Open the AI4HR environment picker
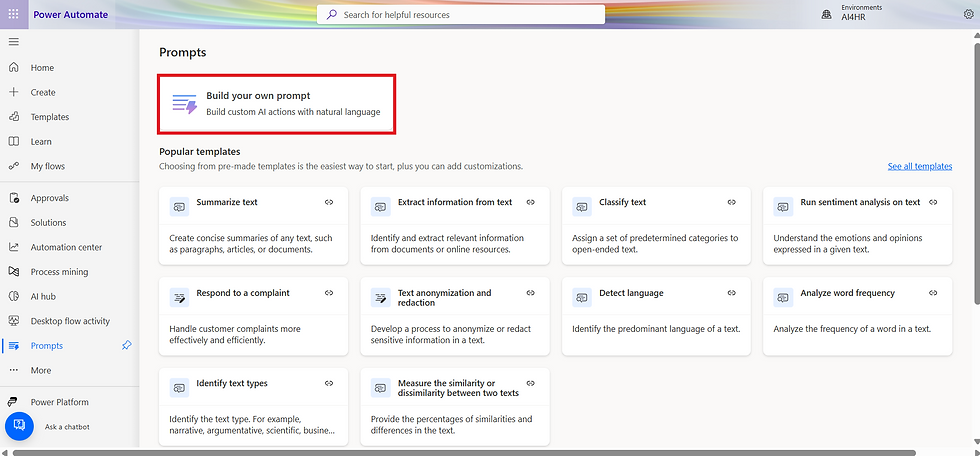The height and width of the screenshot is (456, 980). (x=861, y=14)
